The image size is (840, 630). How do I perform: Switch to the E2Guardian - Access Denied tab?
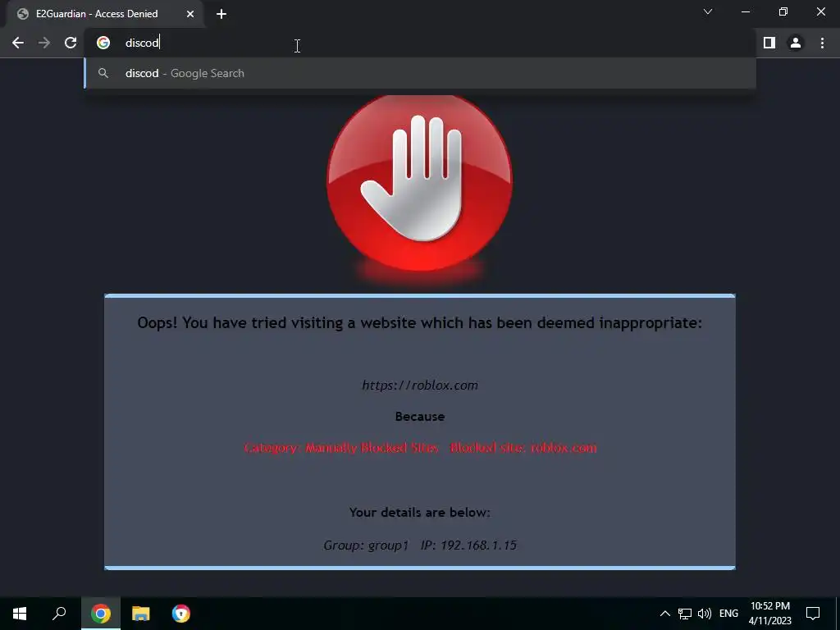[x=104, y=14]
